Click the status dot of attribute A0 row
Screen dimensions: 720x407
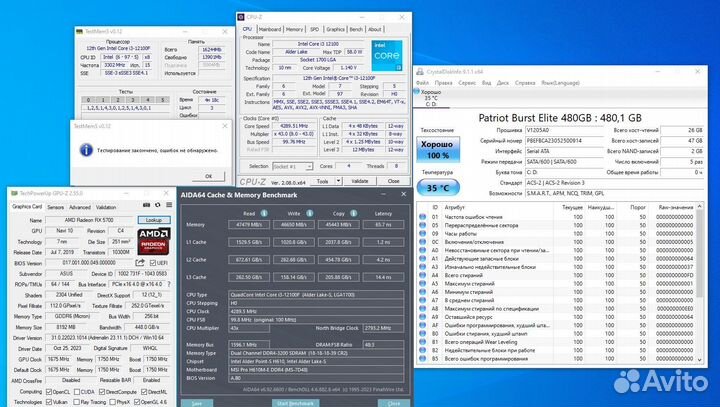pos(422,250)
